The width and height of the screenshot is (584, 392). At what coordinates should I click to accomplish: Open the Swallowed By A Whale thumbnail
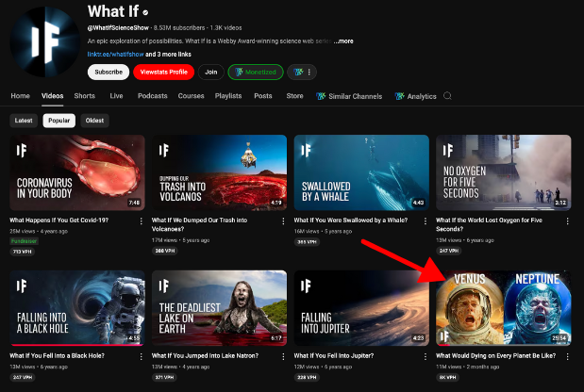pyautogui.click(x=361, y=172)
